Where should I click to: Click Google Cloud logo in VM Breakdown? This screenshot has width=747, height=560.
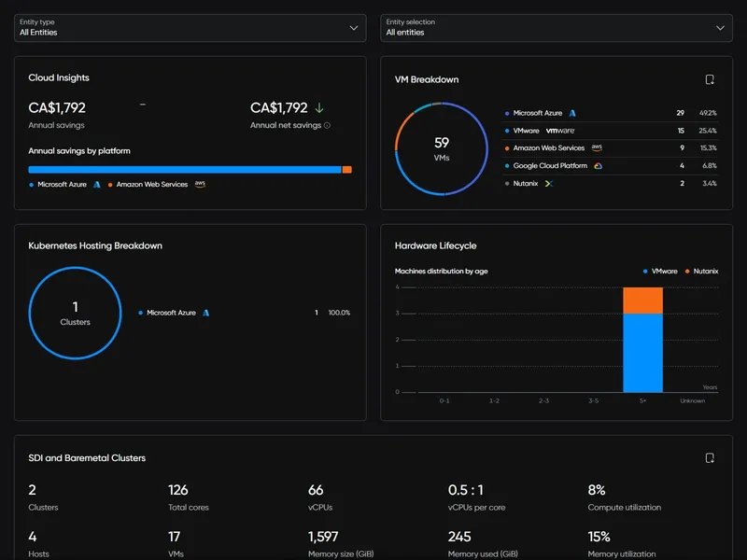tap(598, 166)
